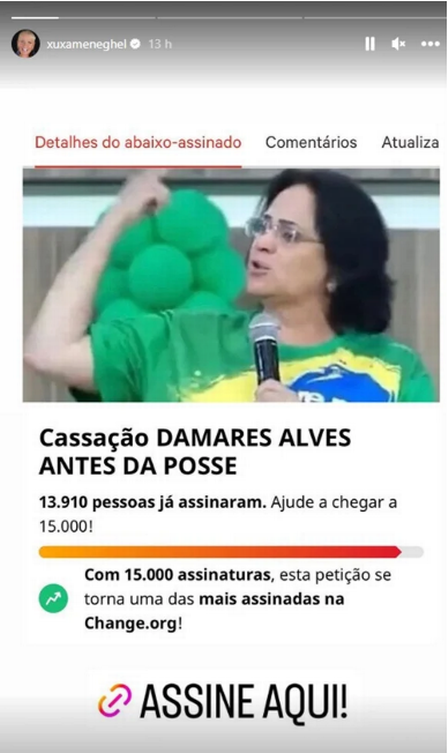Click the petition photo with green balloons

click(x=231, y=285)
